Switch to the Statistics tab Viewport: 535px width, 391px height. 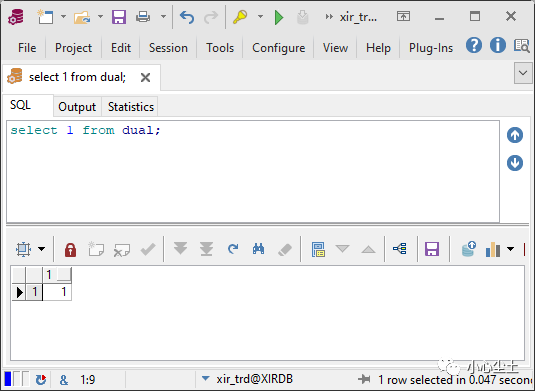pyautogui.click(x=131, y=107)
